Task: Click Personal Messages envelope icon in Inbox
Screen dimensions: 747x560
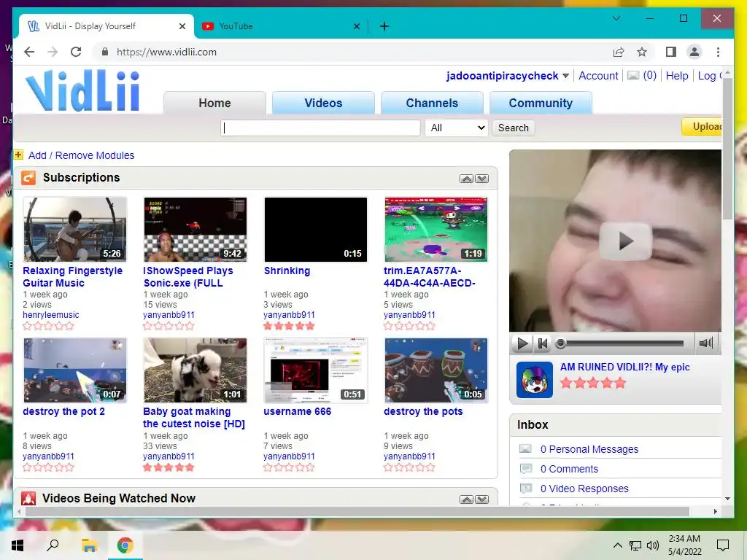Action: [x=525, y=448]
